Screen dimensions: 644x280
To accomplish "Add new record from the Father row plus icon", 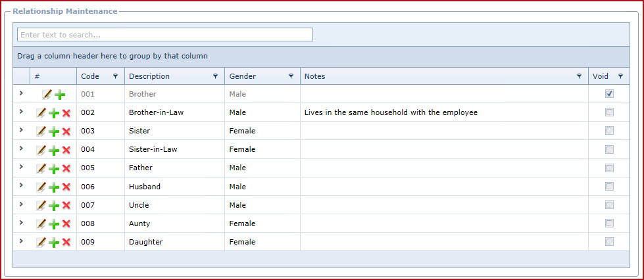I will pos(54,169).
